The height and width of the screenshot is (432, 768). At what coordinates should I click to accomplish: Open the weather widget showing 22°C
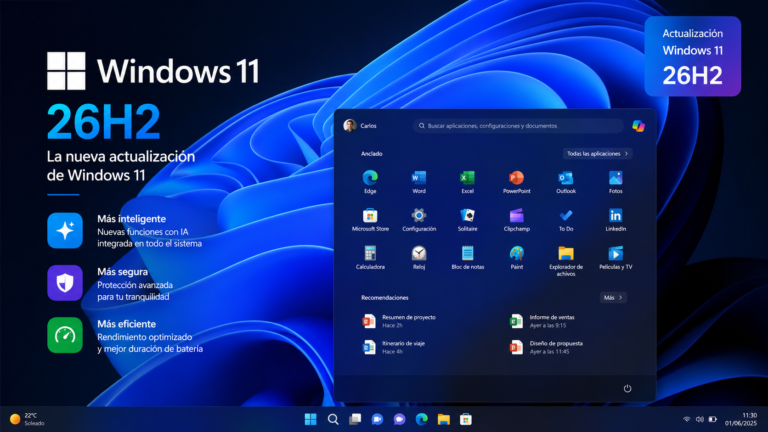tap(27, 419)
